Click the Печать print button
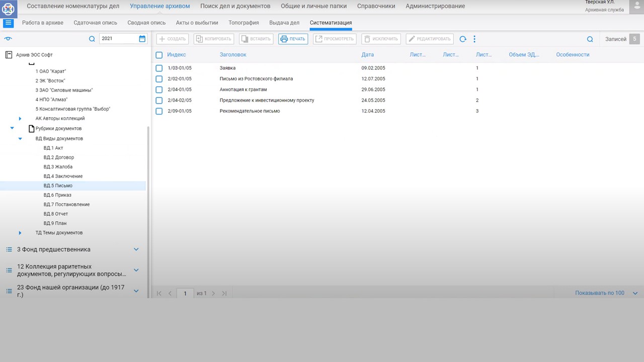Viewport: 644px width, 362px height. 293,39
